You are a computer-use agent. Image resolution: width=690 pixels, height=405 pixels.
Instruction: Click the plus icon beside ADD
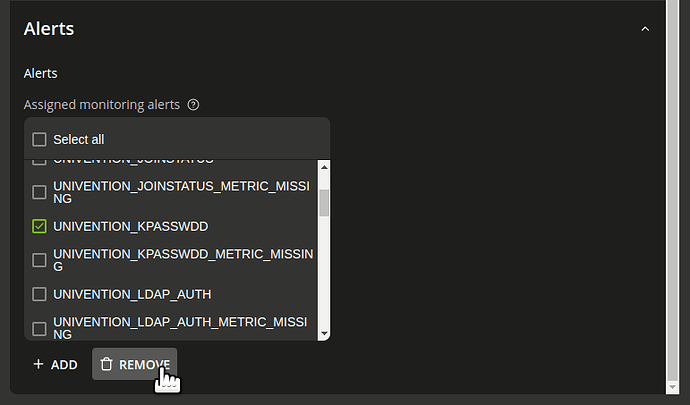38,364
